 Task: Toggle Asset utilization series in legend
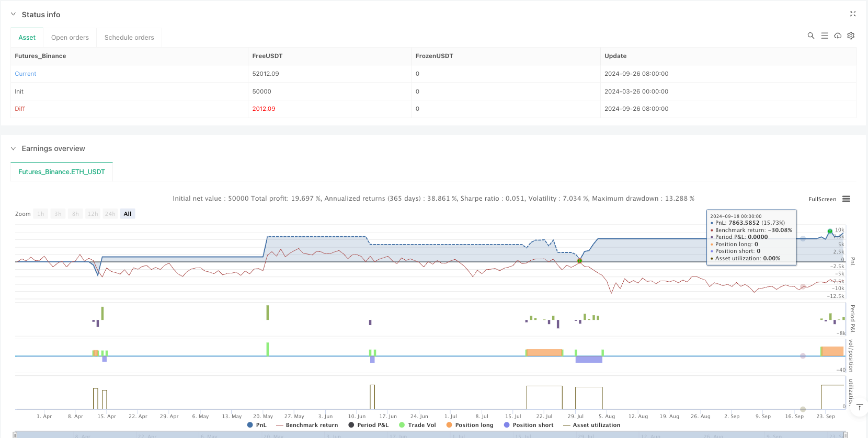click(592, 425)
